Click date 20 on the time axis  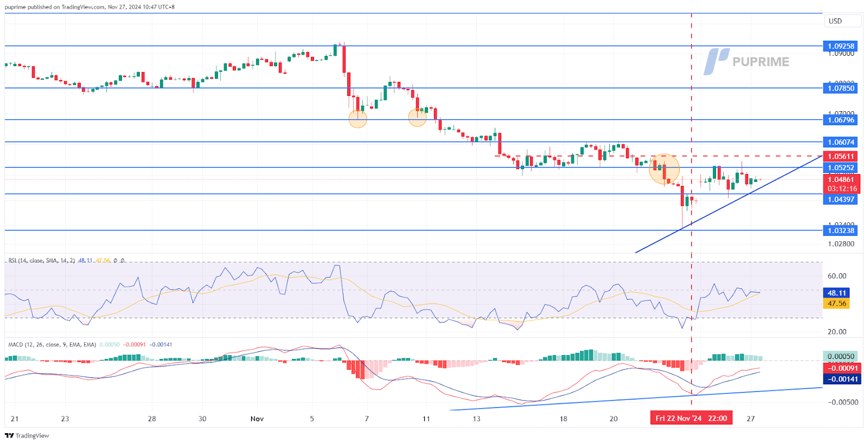click(614, 419)
